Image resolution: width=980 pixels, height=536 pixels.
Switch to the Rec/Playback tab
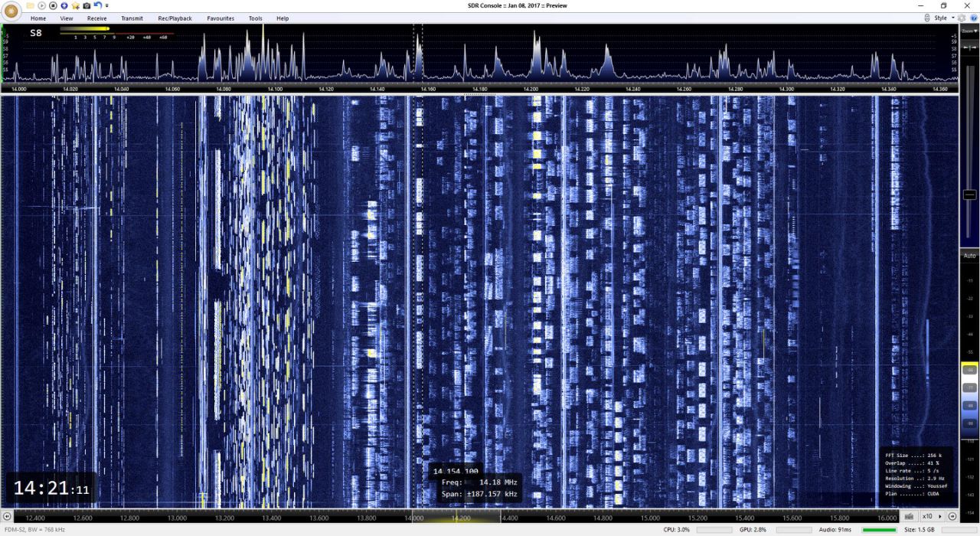coord(175,18)
